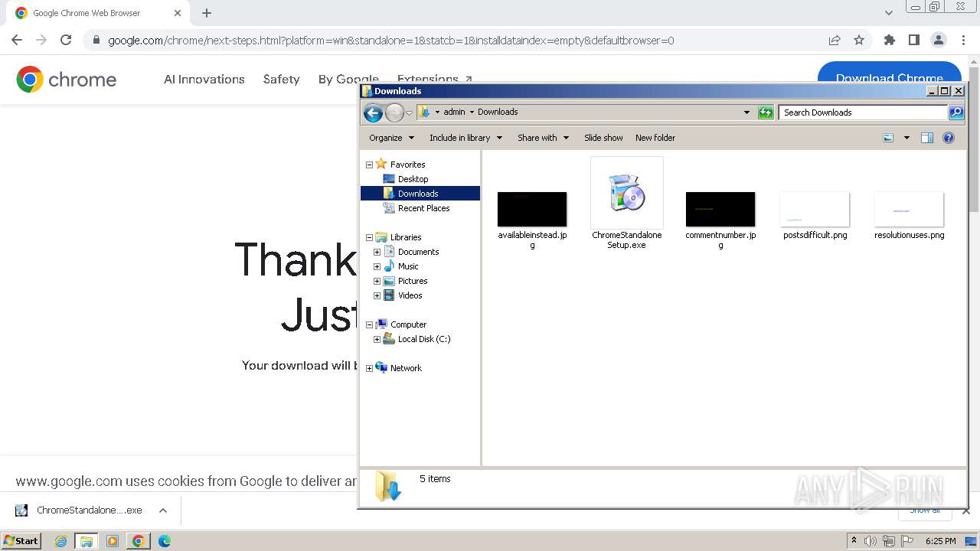Image resolution: width=980 pixels, height=551 pixels.
Task: Open Chrome side panel icon
Action: tap(913, 40)
